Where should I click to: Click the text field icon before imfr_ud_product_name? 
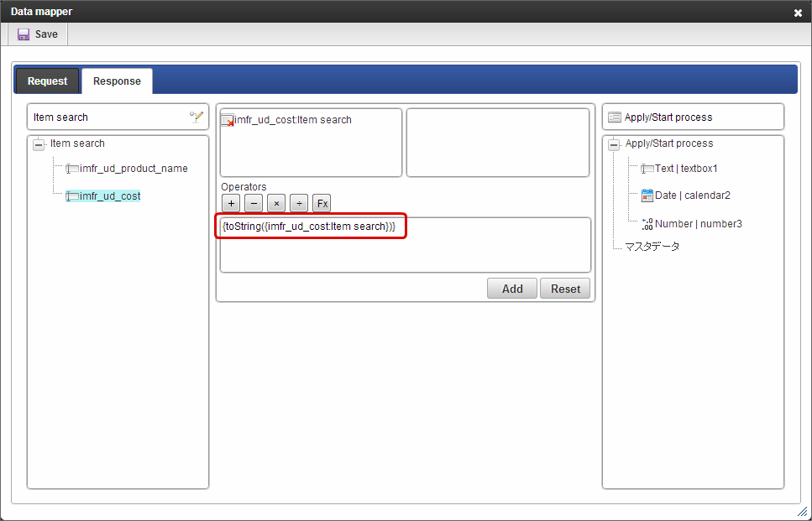[72, 169]
